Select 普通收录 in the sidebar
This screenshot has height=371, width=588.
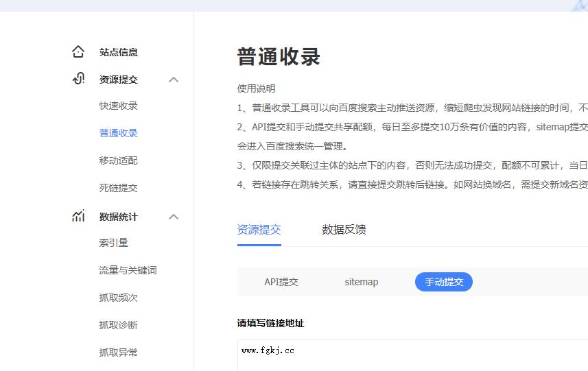pyautogui.click(x=118, y=133)
